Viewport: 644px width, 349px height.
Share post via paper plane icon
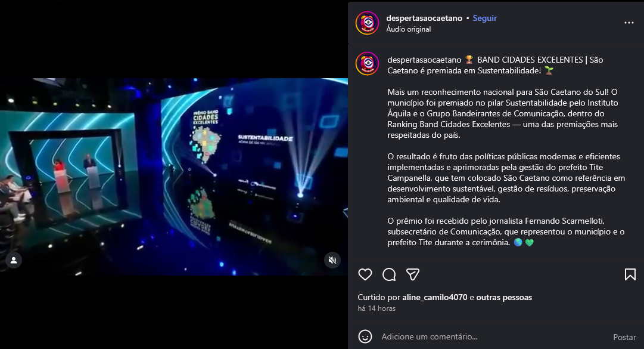(412, 274)
